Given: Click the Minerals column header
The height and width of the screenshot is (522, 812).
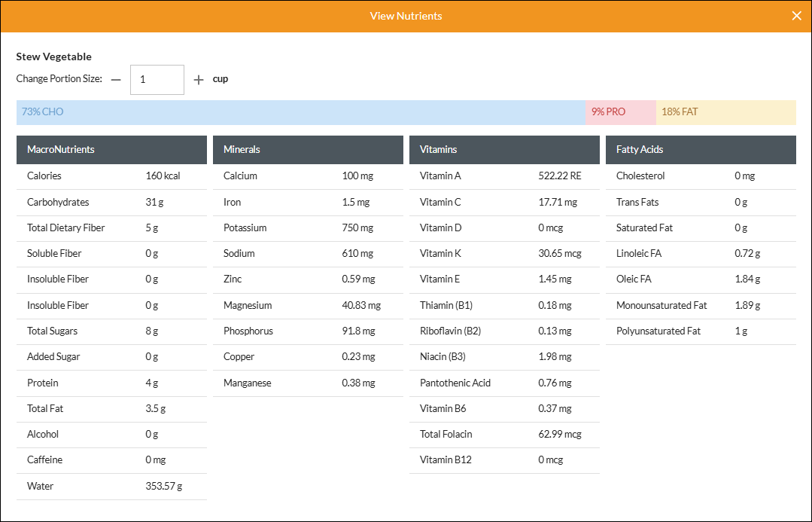Looking at the screenshot, I should [x=308, y=150].
